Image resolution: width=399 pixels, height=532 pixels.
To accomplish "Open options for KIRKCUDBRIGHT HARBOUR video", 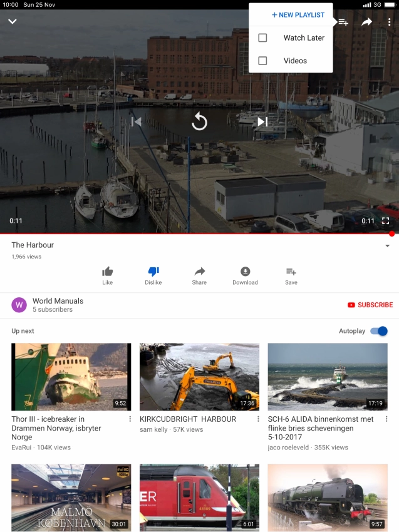I will point(258,419).
